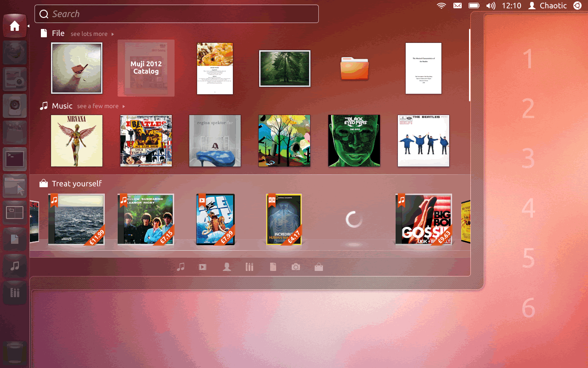Viewport: 588px width, 368px height.
Task: Open the session gear menu
Action: click(577, 6)
